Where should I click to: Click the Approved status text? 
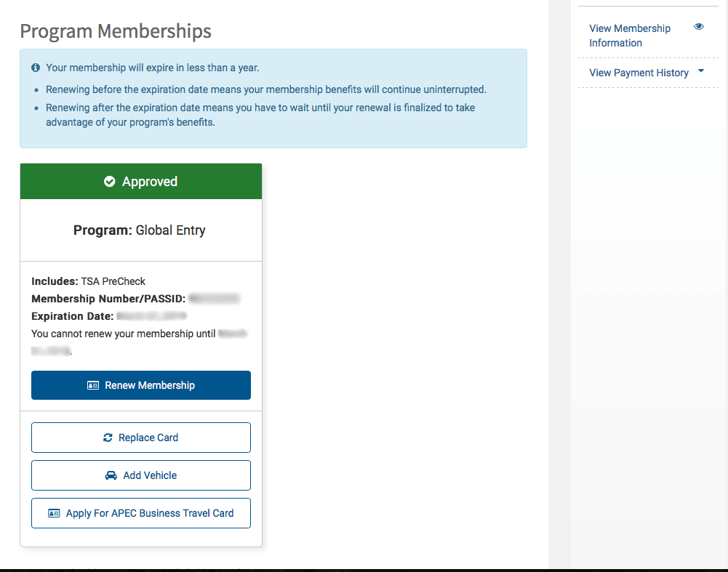click(150, 182)
